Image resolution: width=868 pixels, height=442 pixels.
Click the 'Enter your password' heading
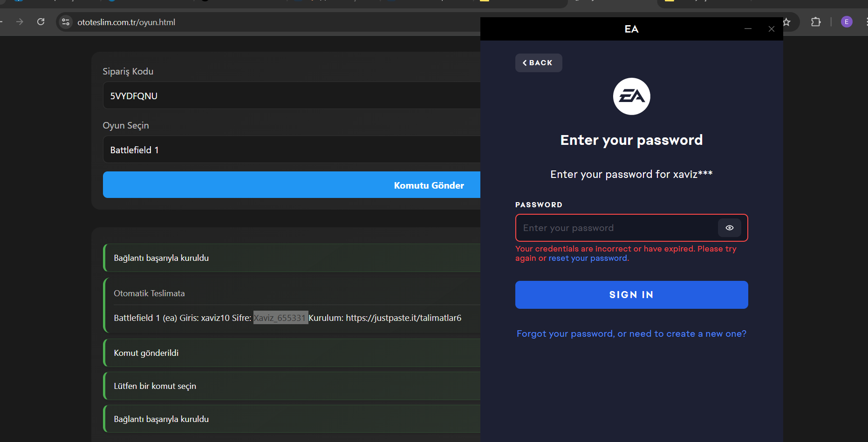pyautogui.click(x=631, y=140)
